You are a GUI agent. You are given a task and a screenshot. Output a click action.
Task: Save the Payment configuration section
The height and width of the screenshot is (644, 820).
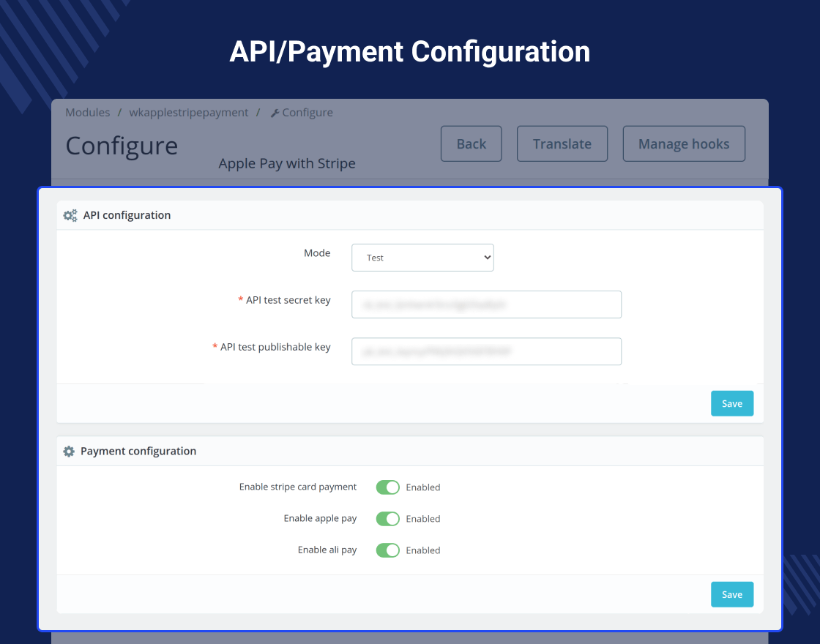732,594
